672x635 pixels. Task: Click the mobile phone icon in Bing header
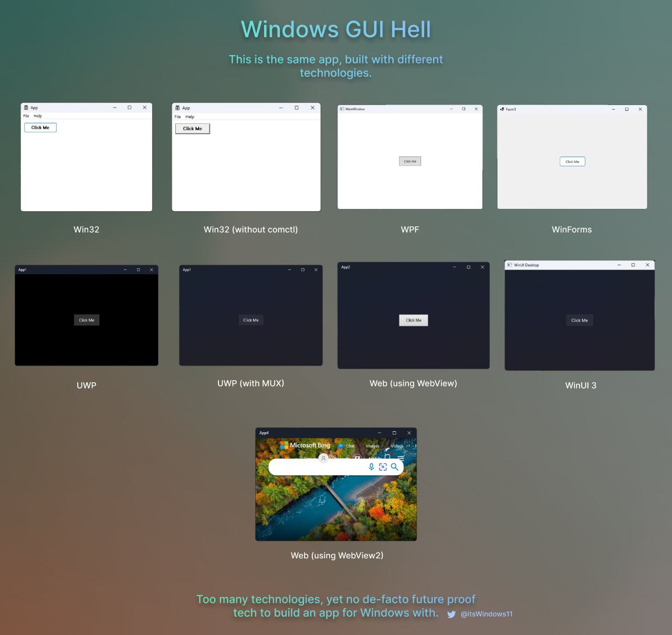tap(387, 457)
